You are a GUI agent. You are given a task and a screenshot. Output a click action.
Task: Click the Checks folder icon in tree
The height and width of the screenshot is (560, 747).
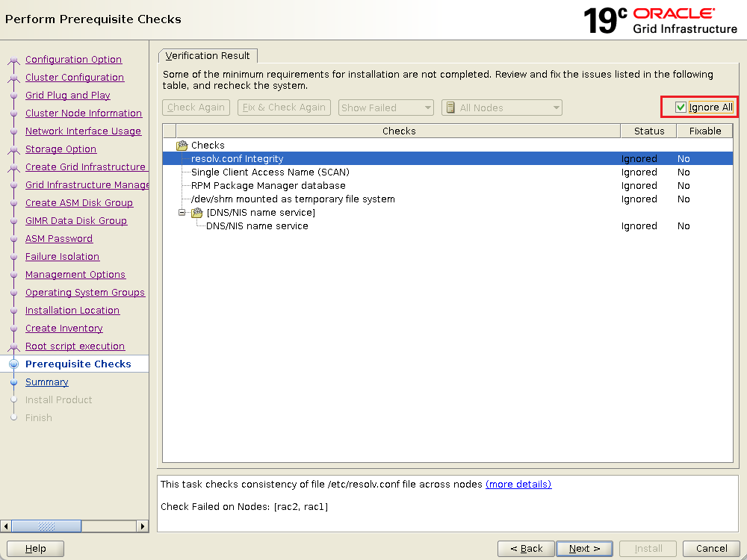182,146
